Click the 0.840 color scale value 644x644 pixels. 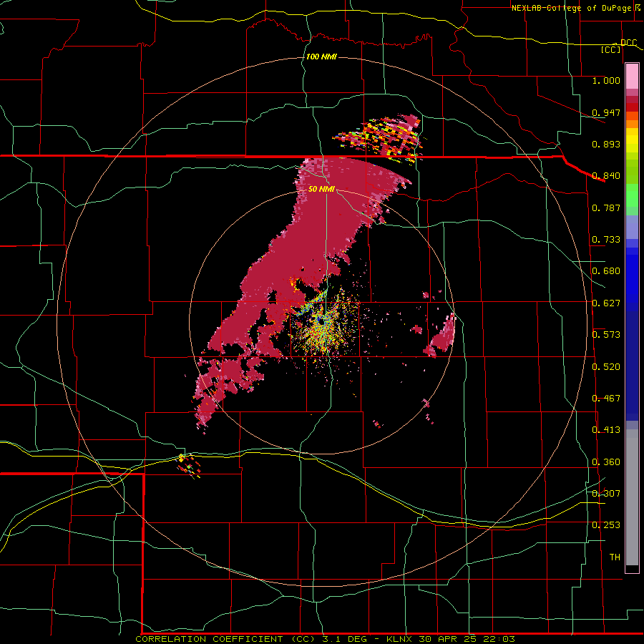click(x=606, y=176)
